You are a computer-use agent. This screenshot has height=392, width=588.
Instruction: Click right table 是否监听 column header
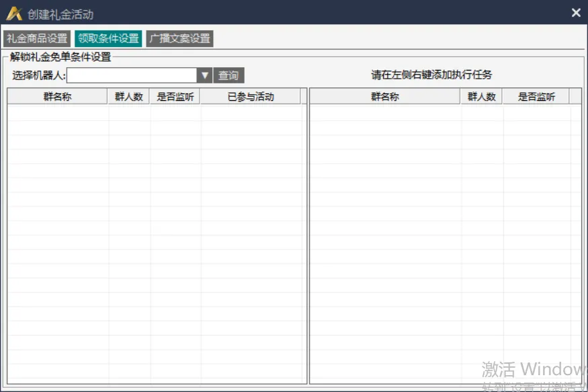click(x=536, y=96)
